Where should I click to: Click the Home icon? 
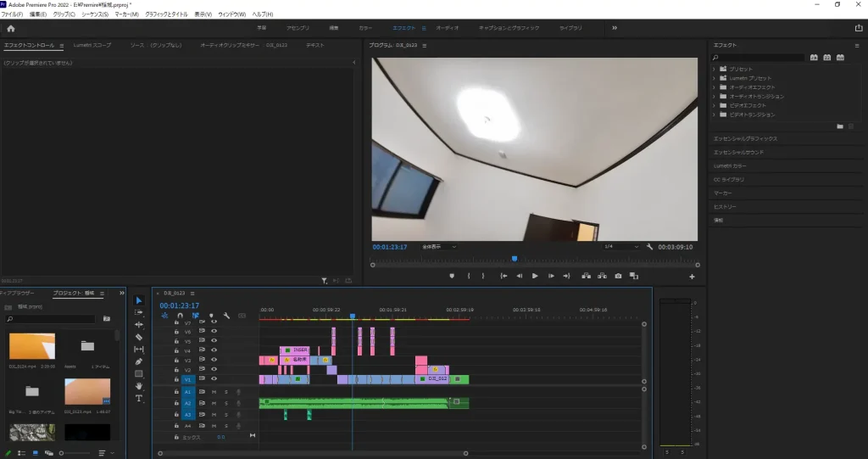(11, 28)
